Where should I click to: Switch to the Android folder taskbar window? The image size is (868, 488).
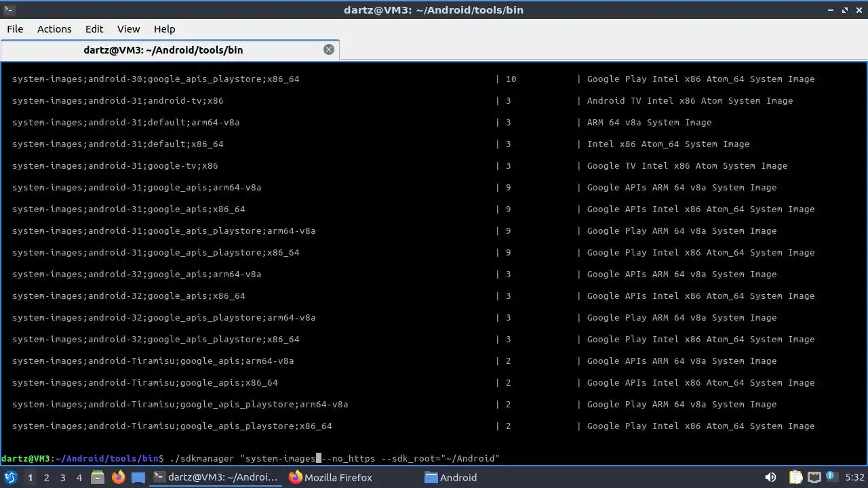coord(450,477)
